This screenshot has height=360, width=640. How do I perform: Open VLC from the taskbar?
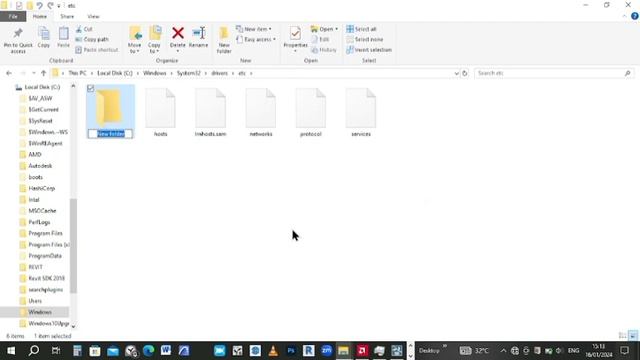pyautogui.click(x=273, y=351)
